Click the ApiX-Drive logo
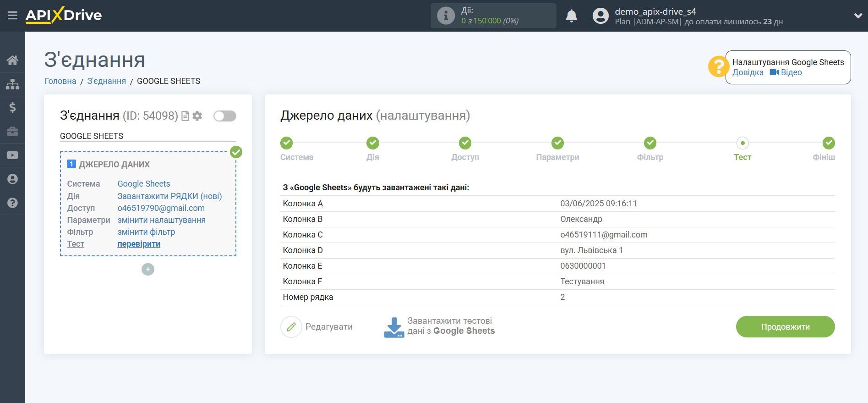The width and height of the screenshot is (868, 403). (64, 15)
